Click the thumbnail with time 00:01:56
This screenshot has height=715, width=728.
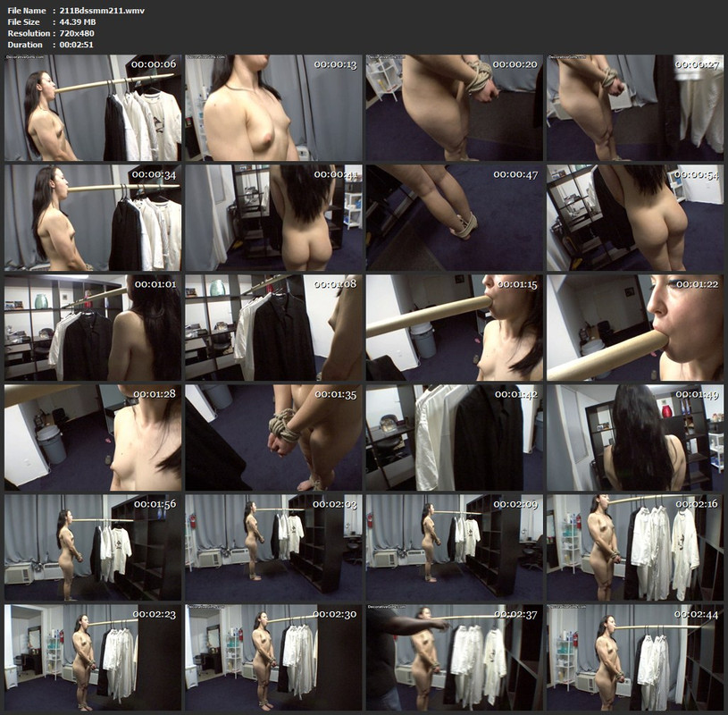pyautogui.click(x=93, y=548)
